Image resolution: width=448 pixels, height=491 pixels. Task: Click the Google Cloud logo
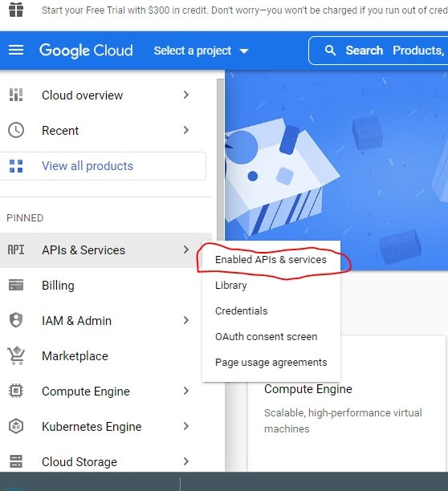(86, 51)
